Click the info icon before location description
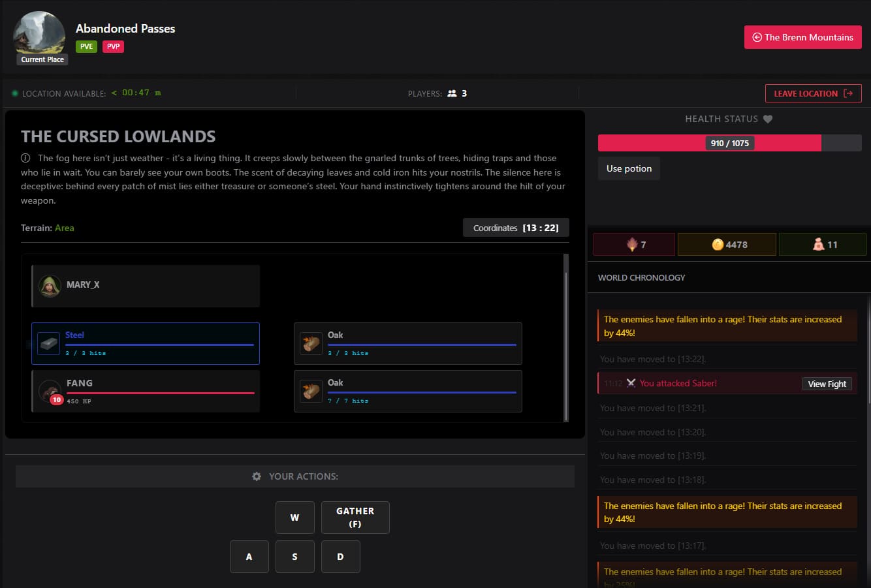This screenshot has width=871, height=588. [25, 158]
